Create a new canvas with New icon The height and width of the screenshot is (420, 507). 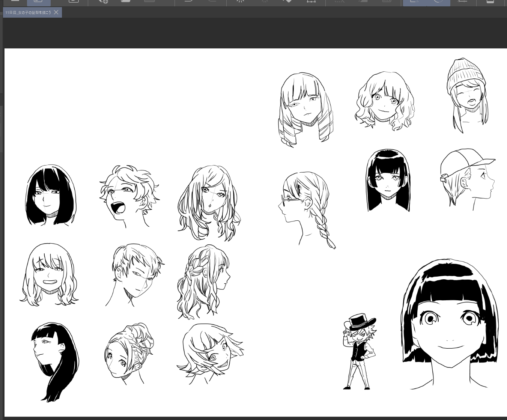[x=103, y=2]
